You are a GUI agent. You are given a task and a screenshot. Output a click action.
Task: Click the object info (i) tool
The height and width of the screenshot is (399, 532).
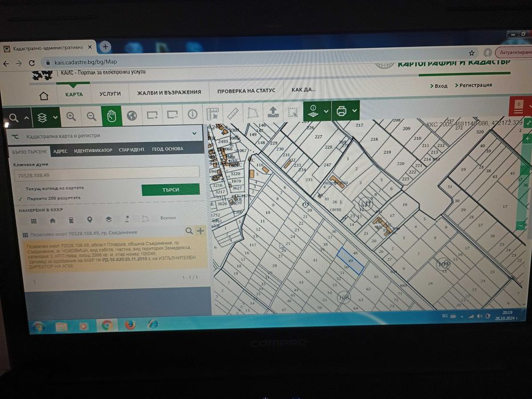192,115
